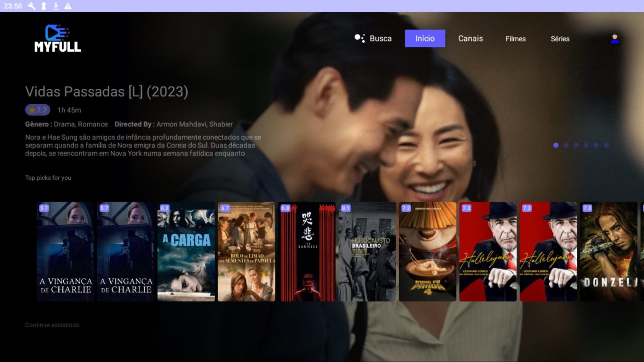Image resolution: width=644 pixels, height=362 pixels.
Task: Click the keyhole icon in the status bar
Action: 43,6
